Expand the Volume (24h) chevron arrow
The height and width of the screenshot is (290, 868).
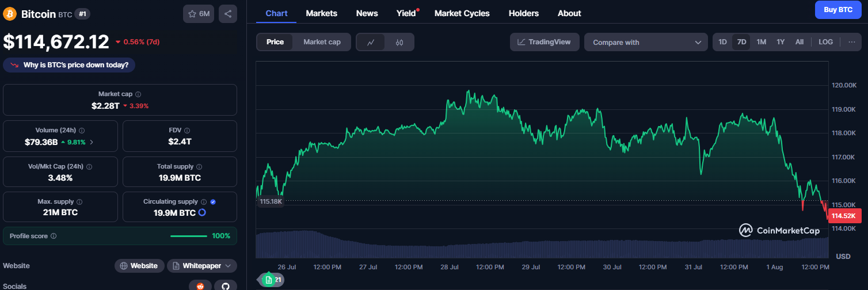click(92, 142)
